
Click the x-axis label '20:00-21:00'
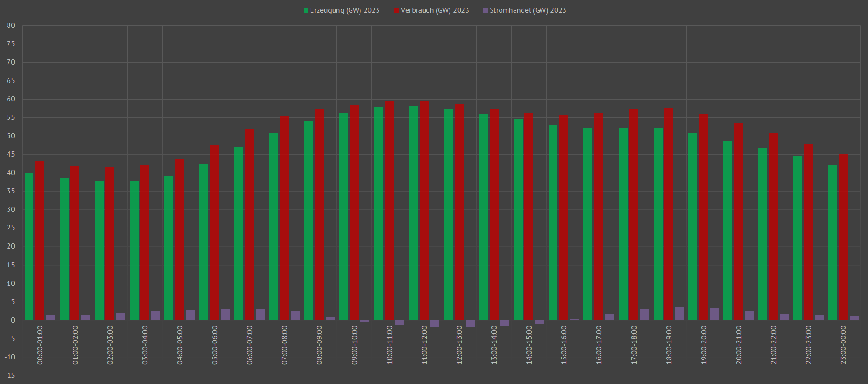pyautogui.click(x=738, y=345)
